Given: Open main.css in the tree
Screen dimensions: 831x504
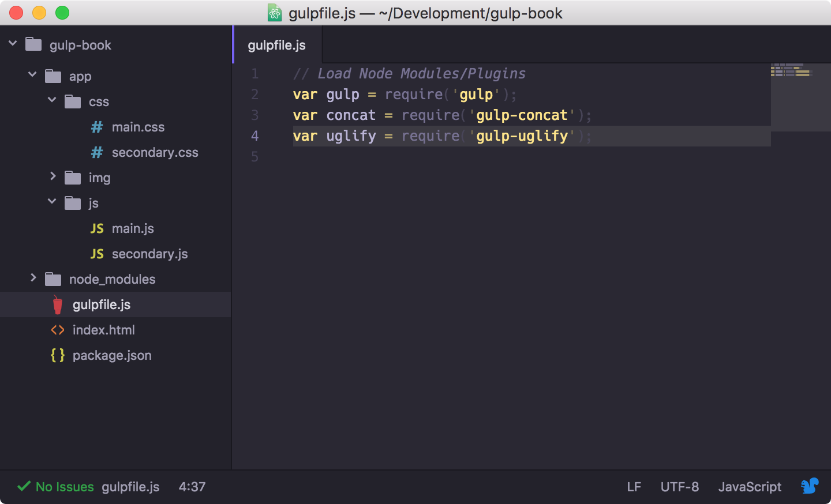Looking at the screenshot, I should (x=138, y=127).
